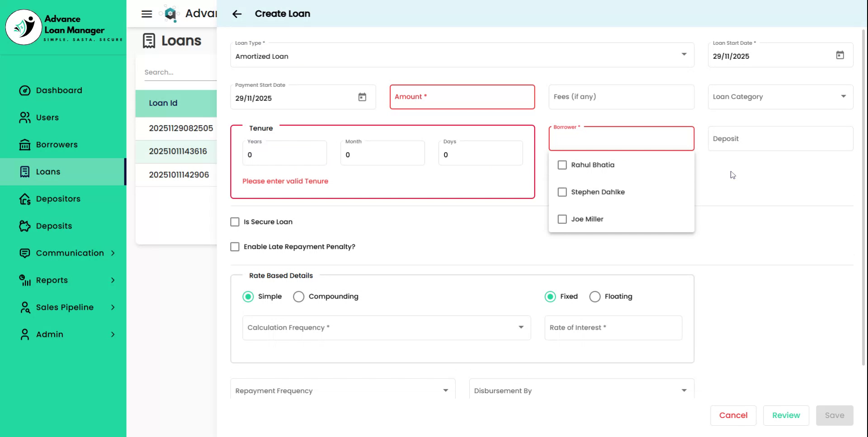Open the Users menu item
This screenshot has width=868, height=437.
(47, 118)
